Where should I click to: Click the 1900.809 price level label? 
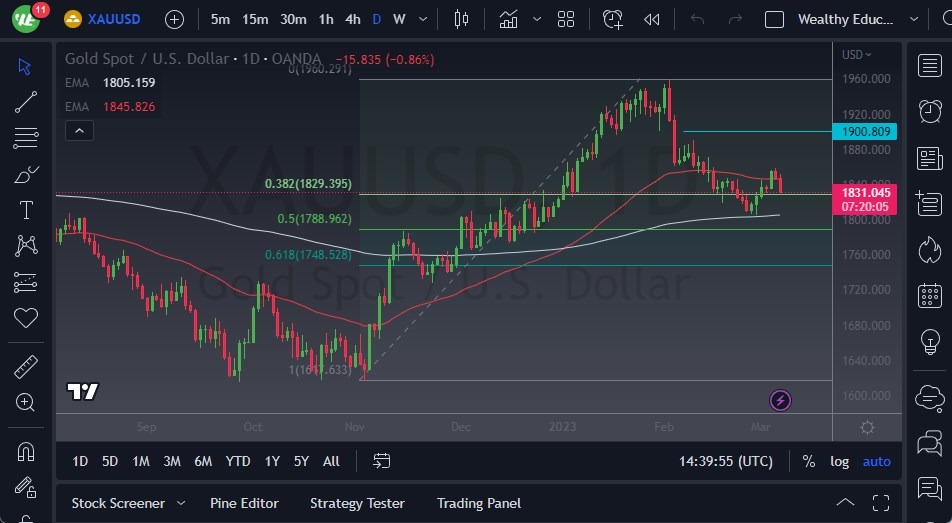coord(864,131)
